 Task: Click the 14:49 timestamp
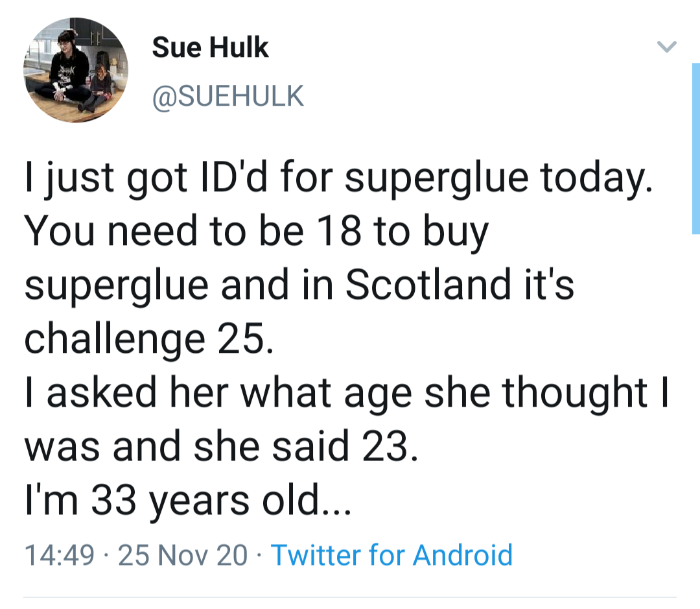(59, 555)
